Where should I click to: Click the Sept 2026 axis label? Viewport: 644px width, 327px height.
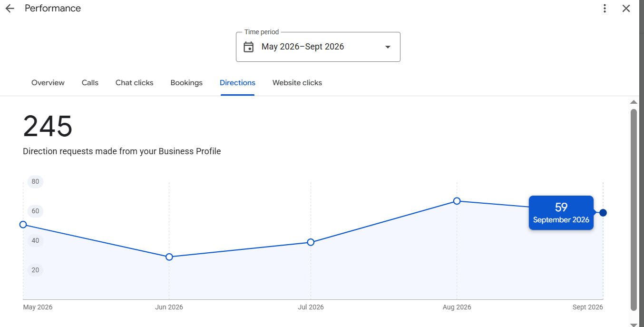(x=588, y=307)
